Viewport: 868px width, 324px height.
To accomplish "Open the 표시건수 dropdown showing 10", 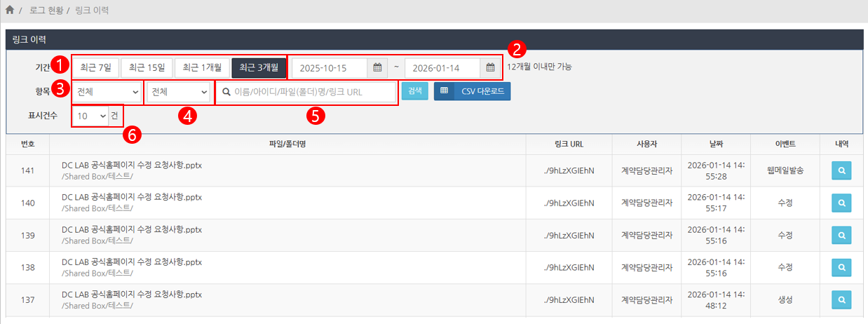I will pos(91,115).
